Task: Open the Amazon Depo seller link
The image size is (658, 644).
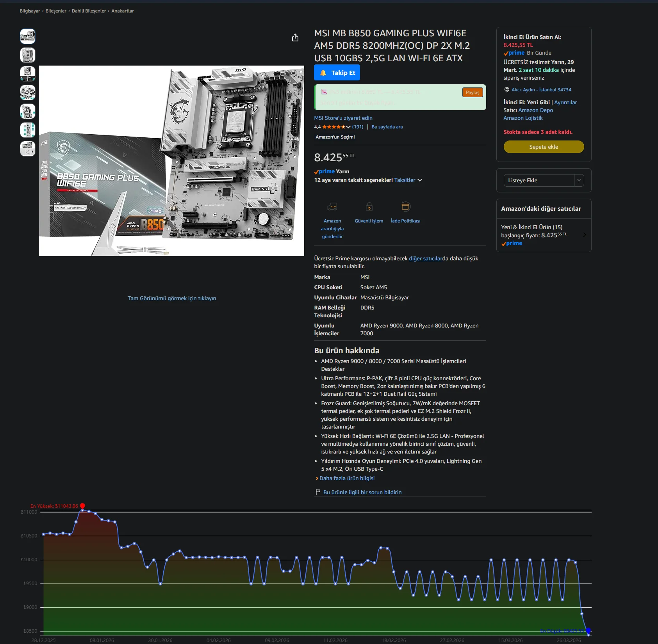Action: coord(535,110)
